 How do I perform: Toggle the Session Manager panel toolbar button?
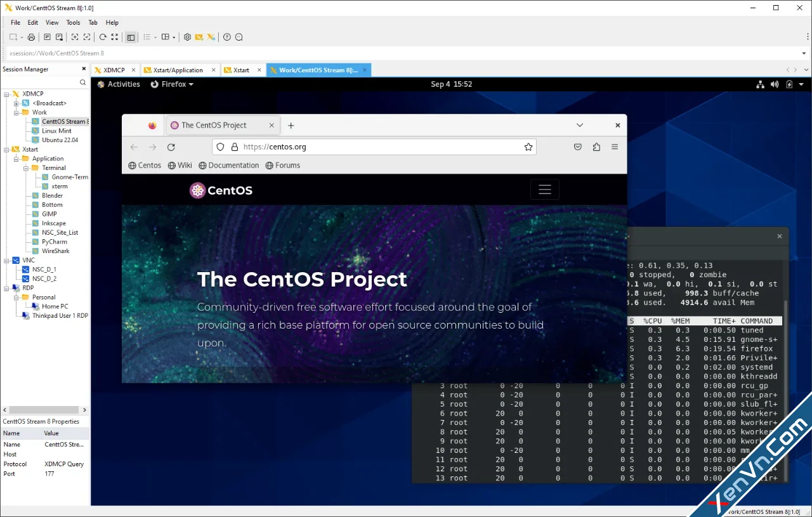[x=131, y=37]
